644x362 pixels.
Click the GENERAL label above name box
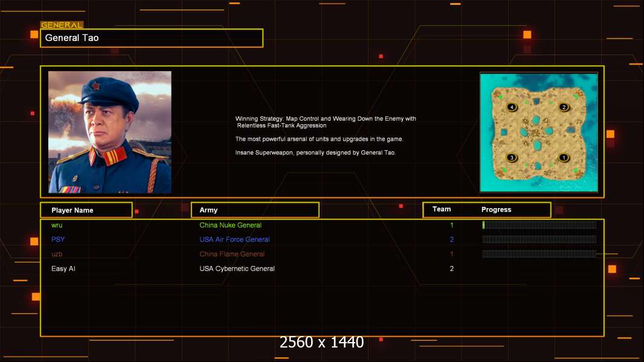coord(62,25)
